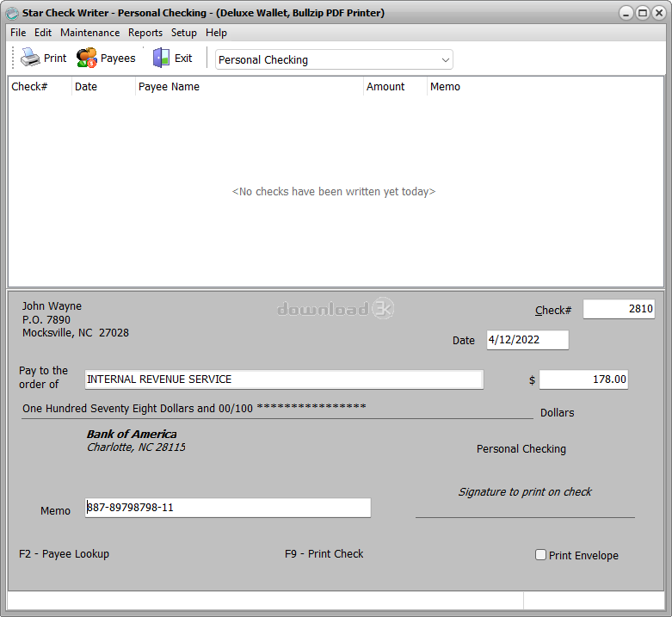Screen dimensions: 672x617
Task: Click the Exit door icon
Action: click(x=161, y=58)
